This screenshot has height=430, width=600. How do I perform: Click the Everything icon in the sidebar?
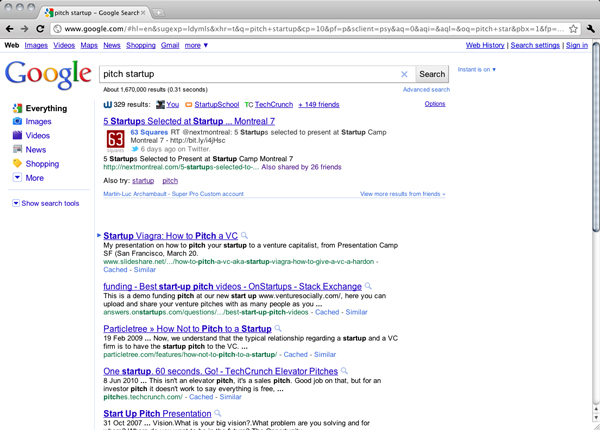pos(17,108)
